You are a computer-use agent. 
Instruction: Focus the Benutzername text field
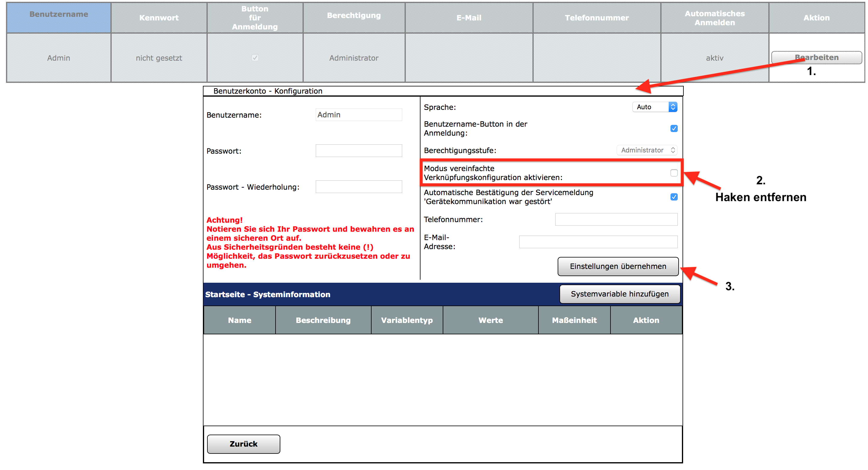359,115
